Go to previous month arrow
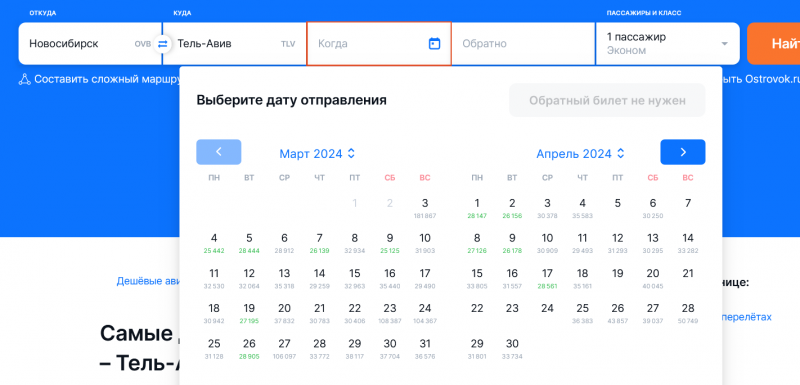 [218, 152]
